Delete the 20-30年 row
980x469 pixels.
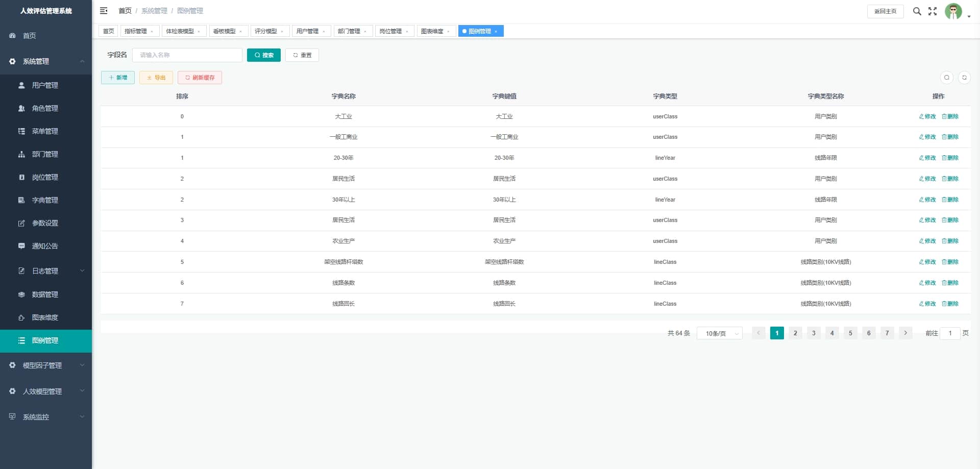pos(950,158)
